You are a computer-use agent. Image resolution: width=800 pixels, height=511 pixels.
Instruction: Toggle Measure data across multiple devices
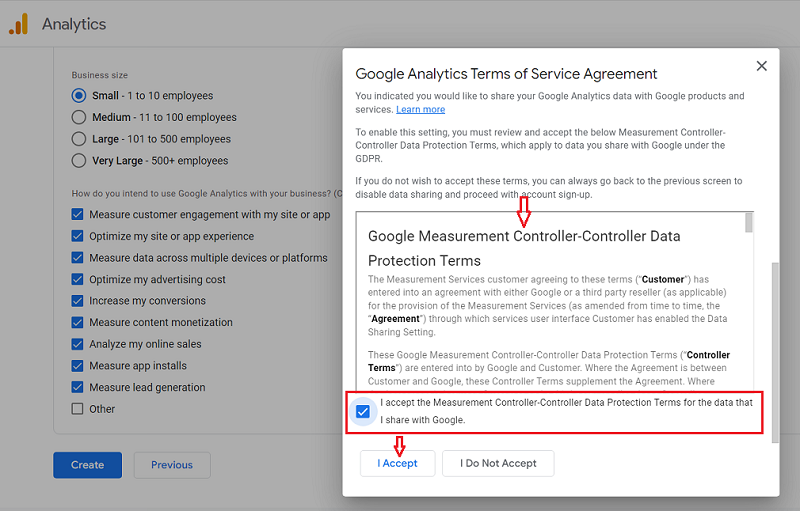[x=77, y=258]
